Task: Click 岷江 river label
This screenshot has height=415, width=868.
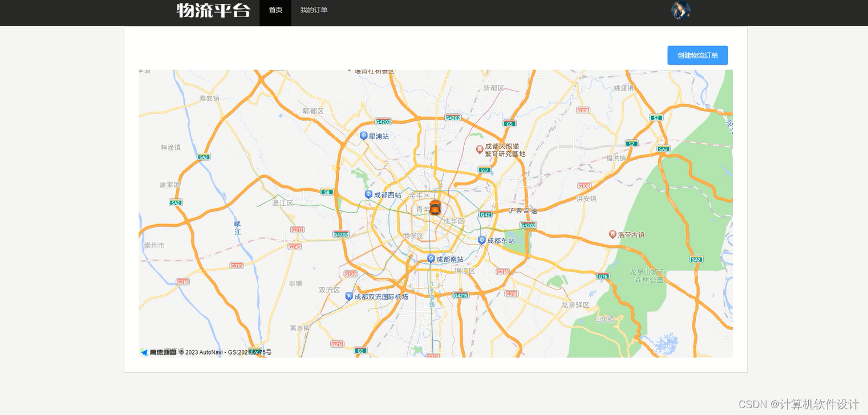Action: [238, 228]
